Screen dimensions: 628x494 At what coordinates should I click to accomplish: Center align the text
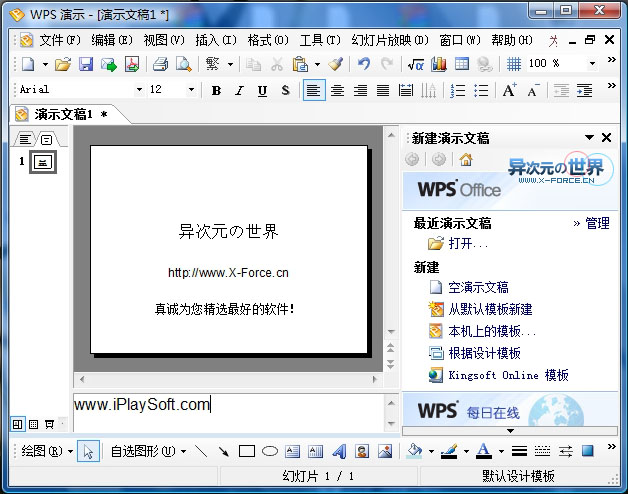337,91
